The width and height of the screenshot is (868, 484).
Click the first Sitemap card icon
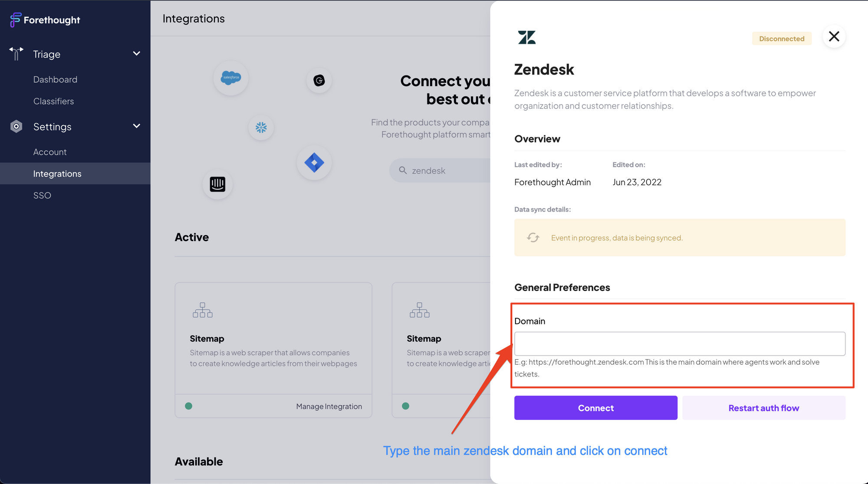pyautogui.click(x=203, y=310)
